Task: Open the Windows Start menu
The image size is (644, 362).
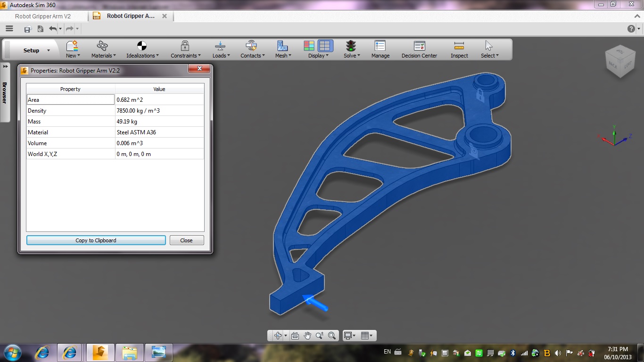Action: [x=12, y=352]
